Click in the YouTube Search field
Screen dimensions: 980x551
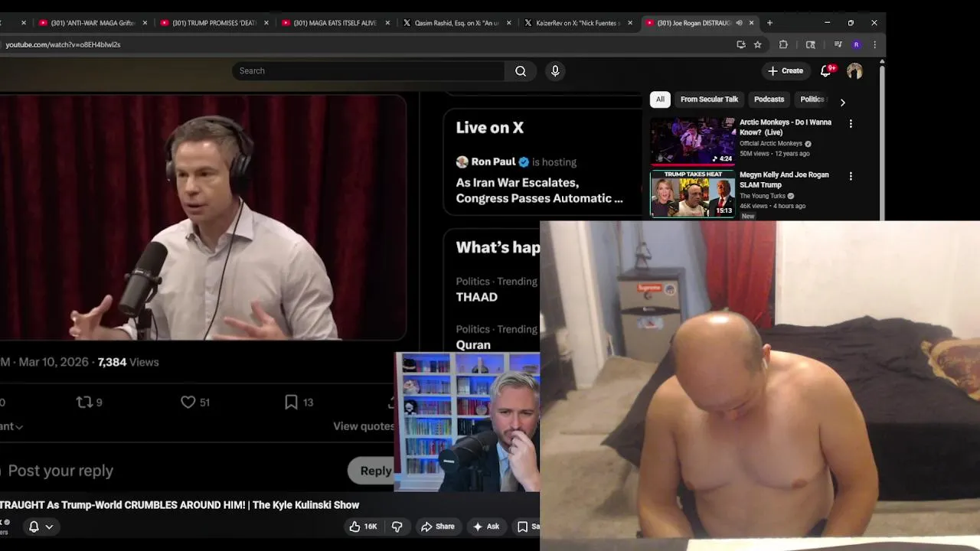click(368, 71)
